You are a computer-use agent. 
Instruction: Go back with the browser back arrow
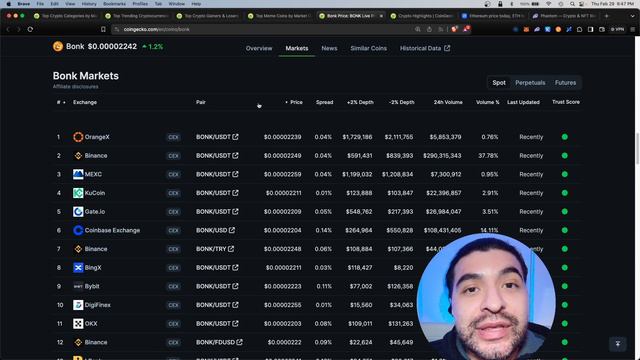(8, 29)
